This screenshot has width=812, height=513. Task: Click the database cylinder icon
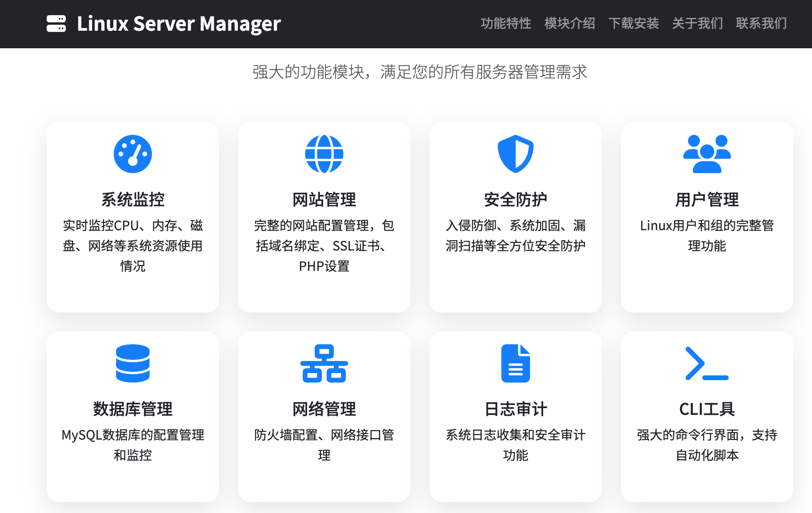click(x=133, y=363)
